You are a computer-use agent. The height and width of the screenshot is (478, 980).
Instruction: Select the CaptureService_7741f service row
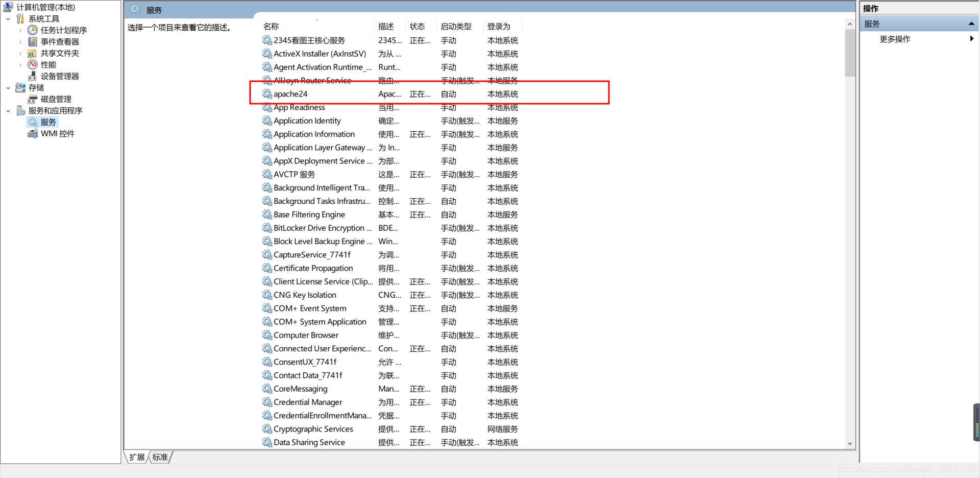tap(391, 255)
